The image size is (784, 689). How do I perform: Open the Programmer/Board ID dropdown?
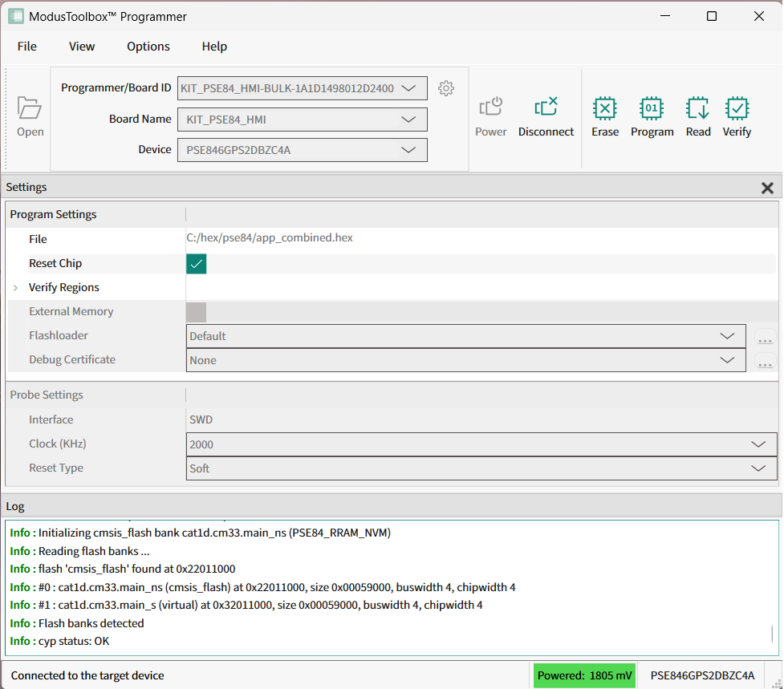(302, 88)
